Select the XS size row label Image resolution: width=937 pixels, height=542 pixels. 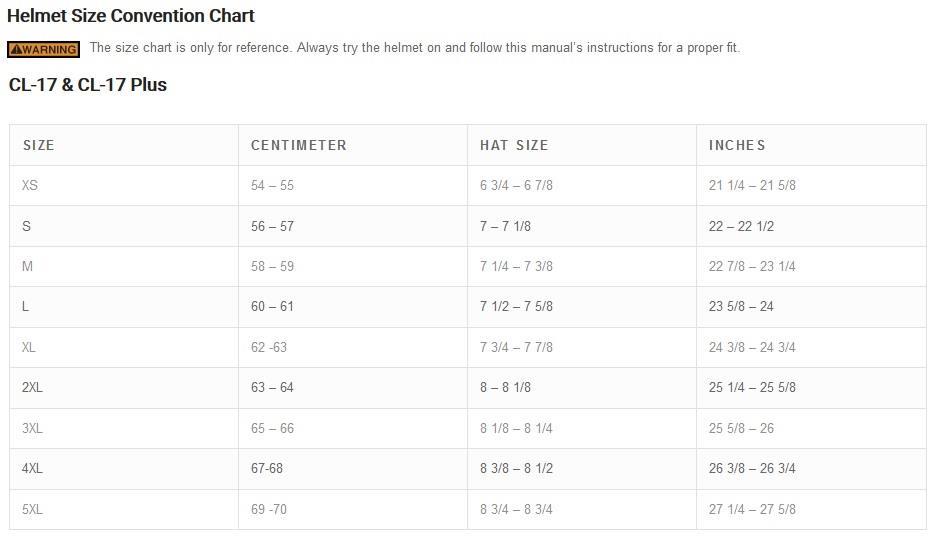tap(30, 186)
